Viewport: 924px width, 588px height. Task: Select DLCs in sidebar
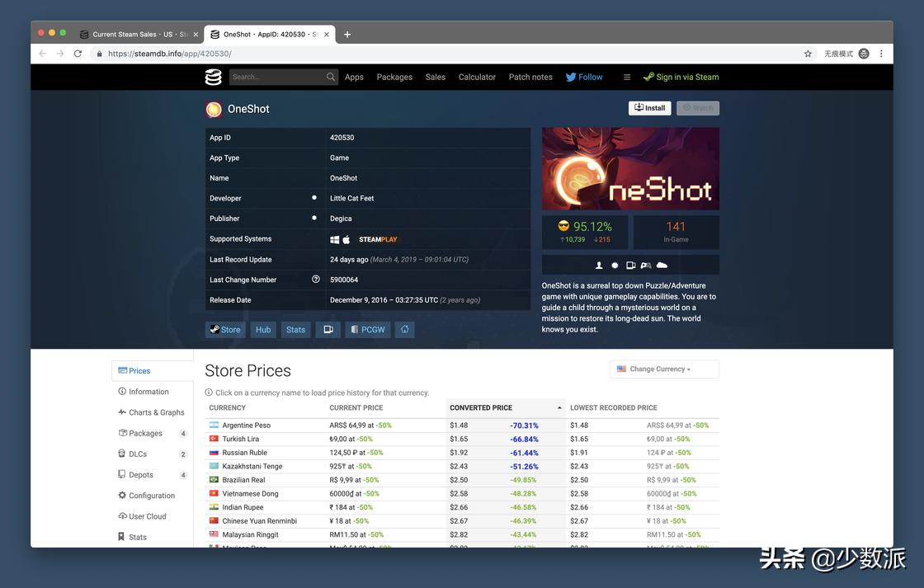[152, 454]
